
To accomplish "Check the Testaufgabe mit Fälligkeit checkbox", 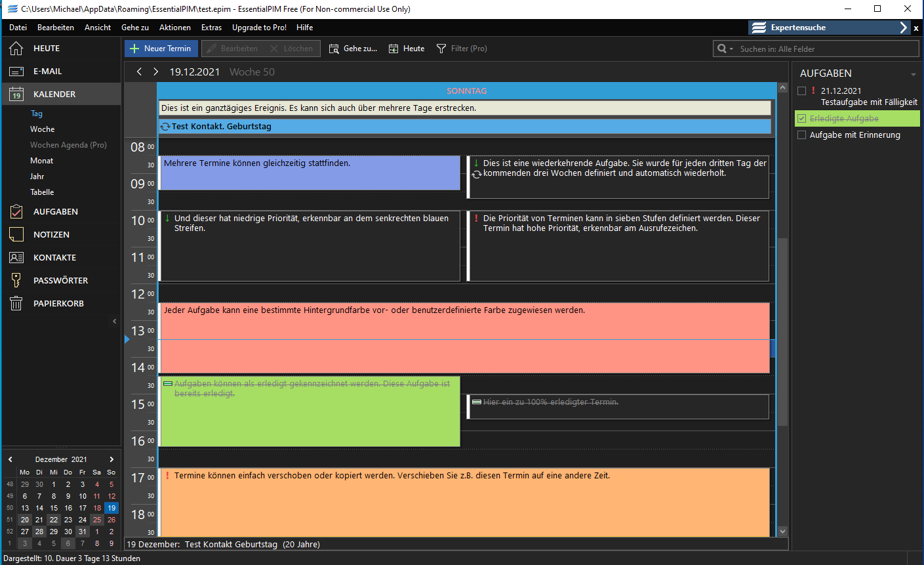I will 801,91.
